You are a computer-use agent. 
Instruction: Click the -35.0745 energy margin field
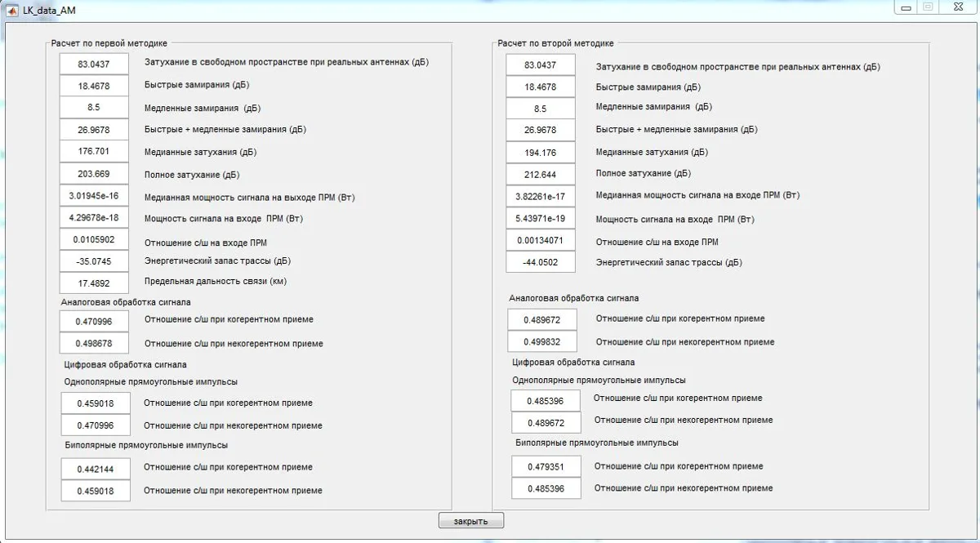94,261
